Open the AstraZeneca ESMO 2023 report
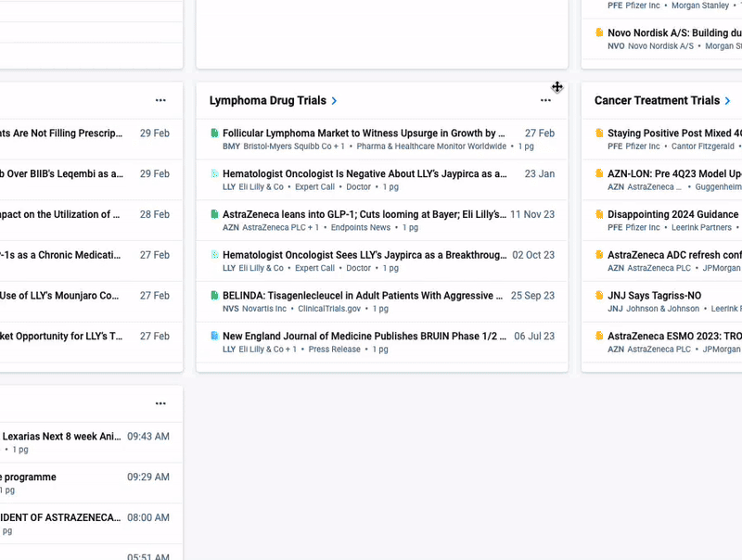This screenshot has width=742, height=560. click(675, 336)
